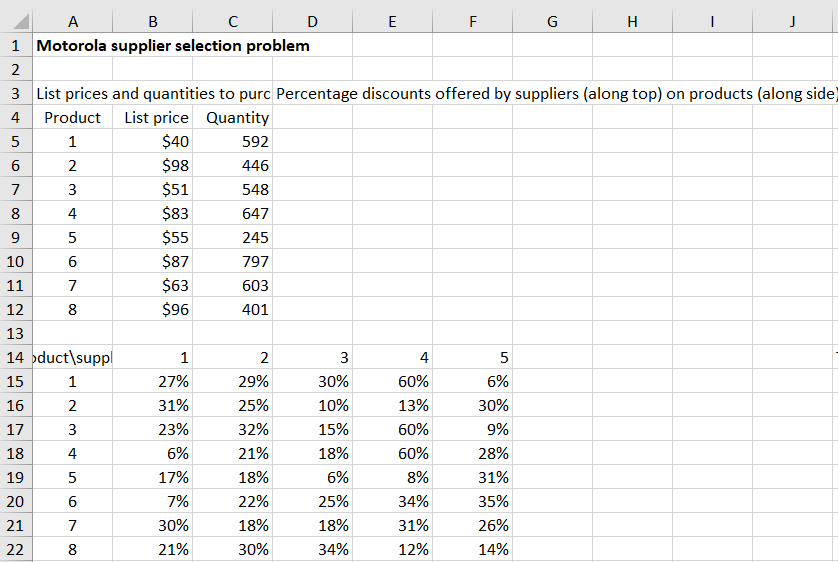This screenshot has height=562, width=838.
Task: Select the $87 list price cell
Action: pos(153,261)
